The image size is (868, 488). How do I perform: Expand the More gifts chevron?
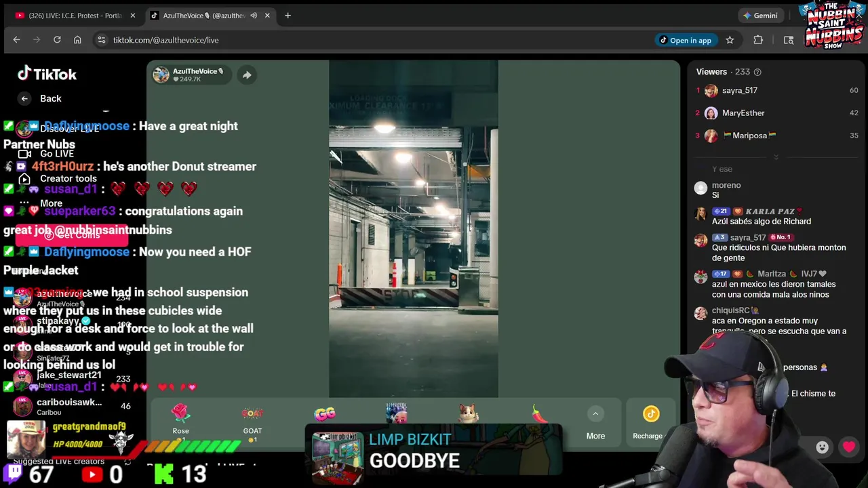(x=595, y=413)
